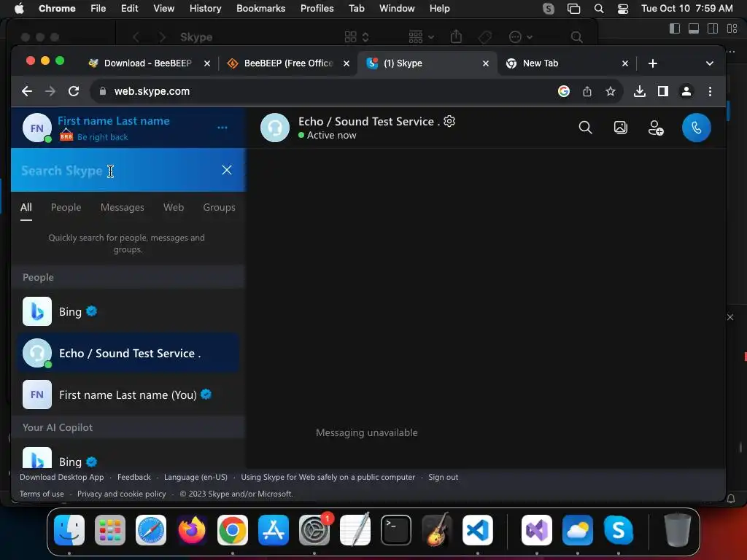
Task: Start an audio call with Echo
Action: [x=696, y=128]
